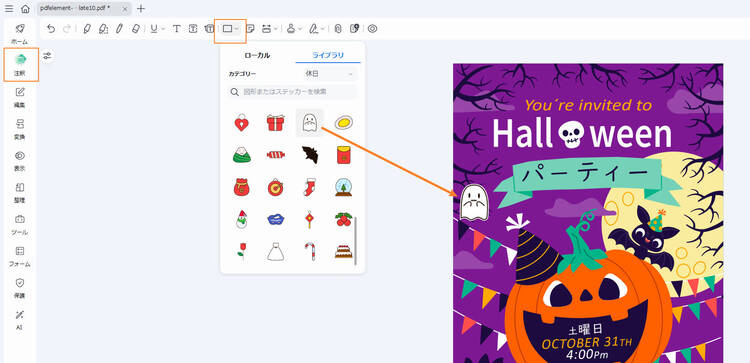Select the area highlight tool

[x=103, y=29]
